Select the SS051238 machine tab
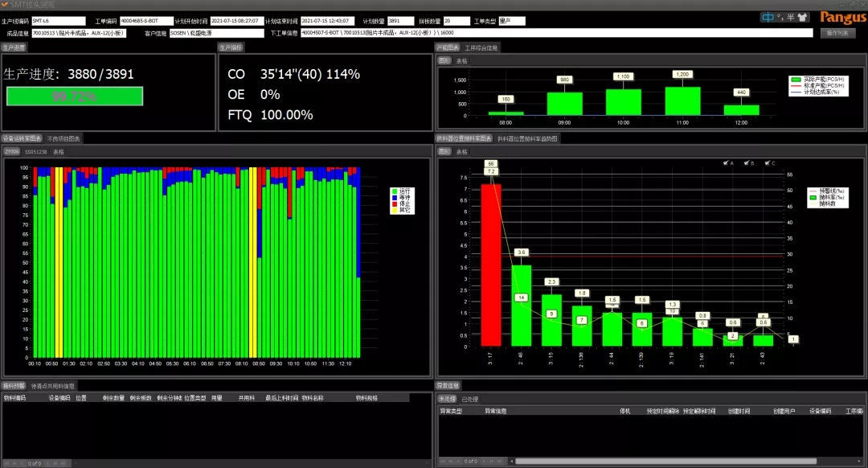The height and width of the screenshot is (468, 868). pos(35,151)
